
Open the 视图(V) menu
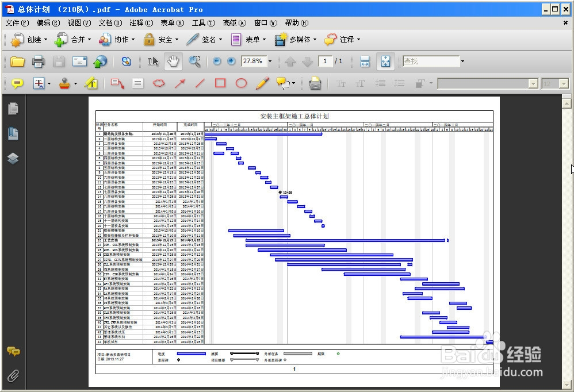coord(79,23)
